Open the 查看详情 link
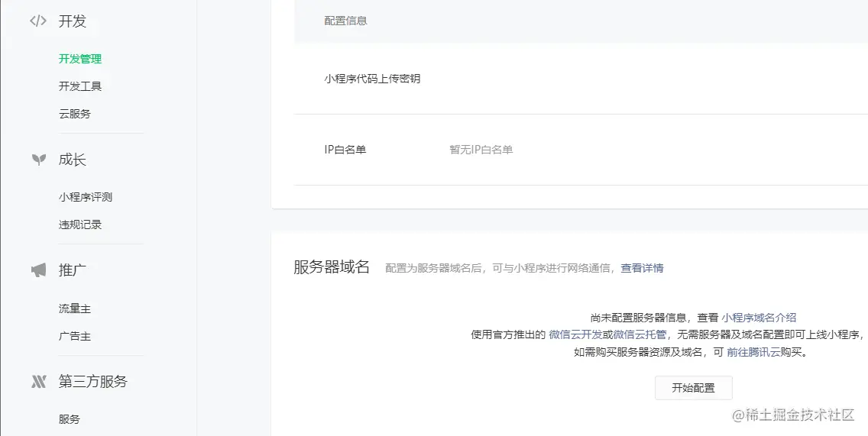 (642, 268)
